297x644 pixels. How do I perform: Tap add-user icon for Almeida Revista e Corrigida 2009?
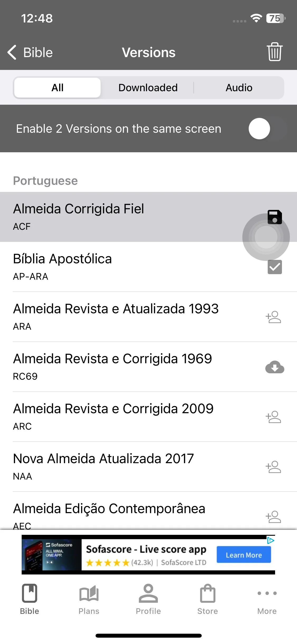(x=274, y=417)
